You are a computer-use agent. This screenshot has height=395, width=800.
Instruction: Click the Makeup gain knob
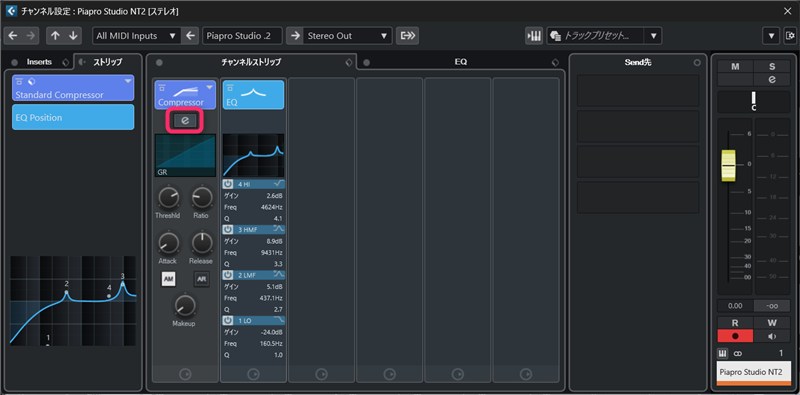pyautogui.click(x=184, y=306)
